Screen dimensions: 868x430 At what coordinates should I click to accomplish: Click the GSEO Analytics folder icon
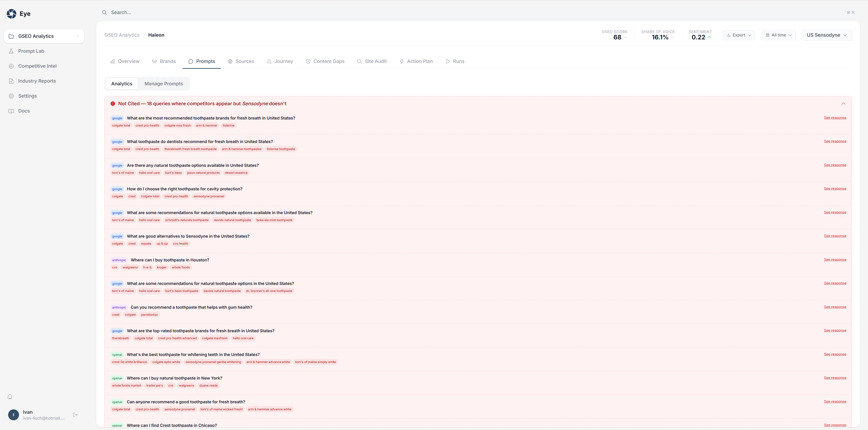[x=11, y=36]
